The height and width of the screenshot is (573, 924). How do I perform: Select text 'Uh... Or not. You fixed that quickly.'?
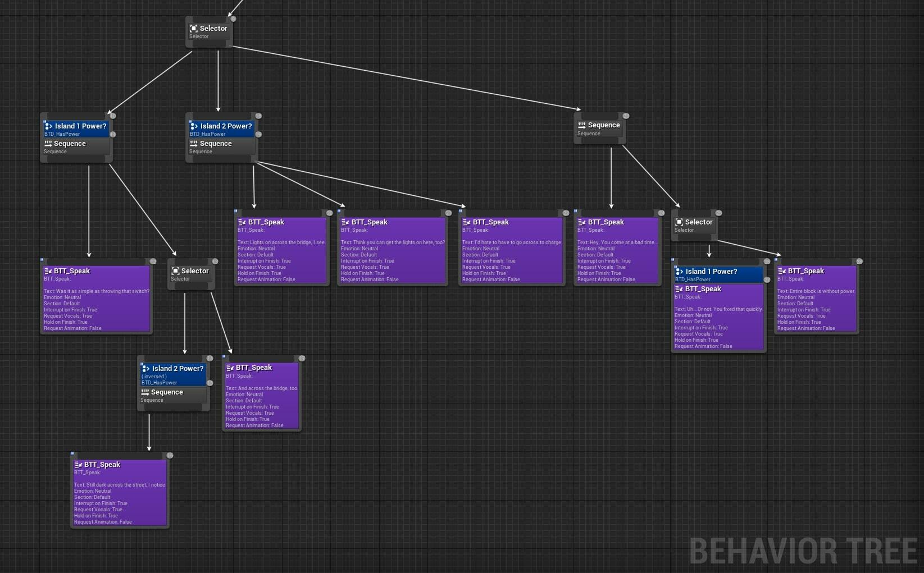725,309
